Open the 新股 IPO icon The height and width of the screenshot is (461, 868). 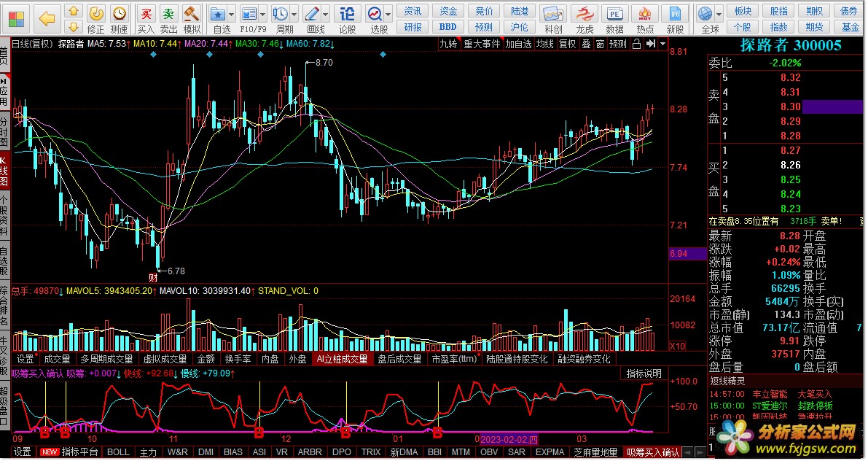coord(675,20)
